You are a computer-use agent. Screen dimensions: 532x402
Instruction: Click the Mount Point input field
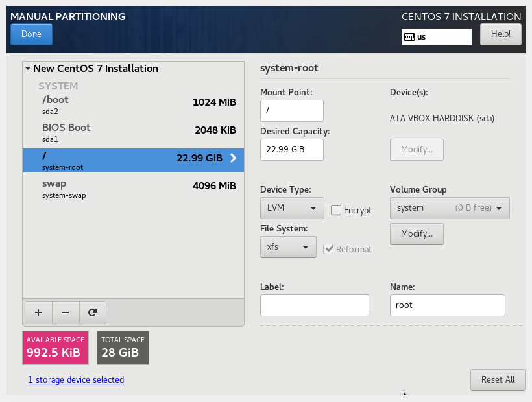tap(292, 110)
